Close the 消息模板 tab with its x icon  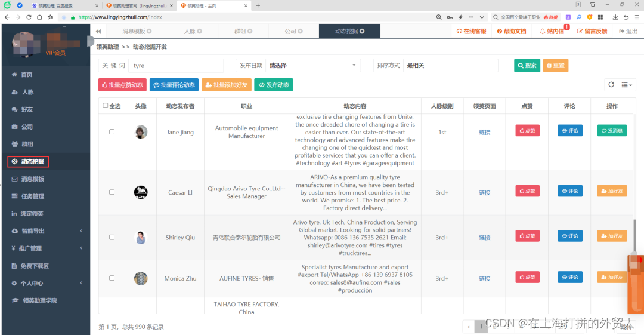pos(149,31)
